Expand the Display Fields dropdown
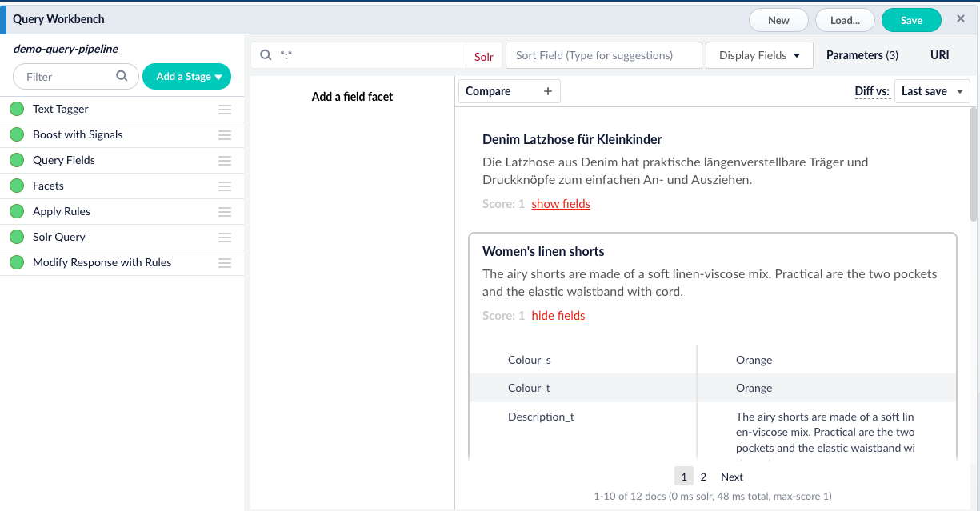980x511 pixels. tap(759, 55)
